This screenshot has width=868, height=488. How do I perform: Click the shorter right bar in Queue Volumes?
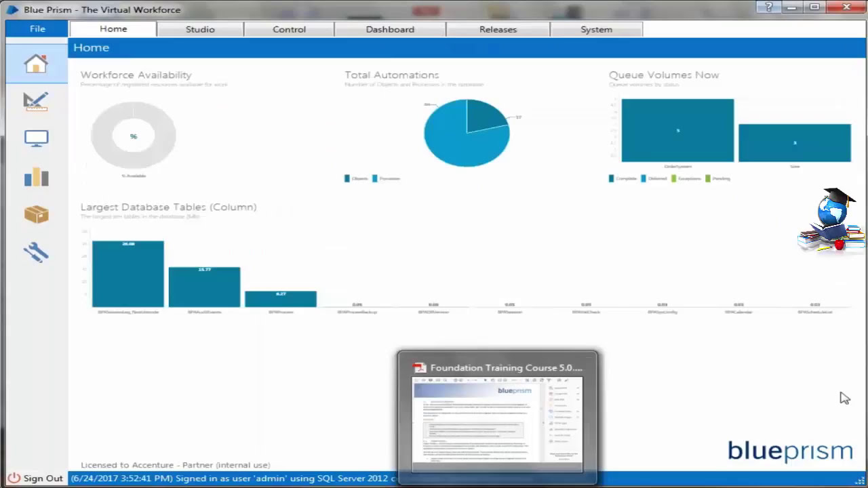point(795,143)
